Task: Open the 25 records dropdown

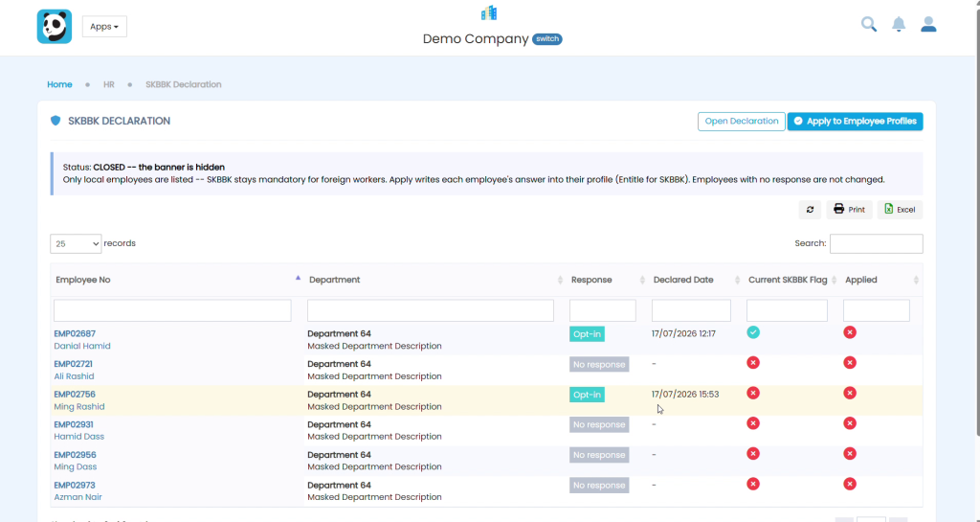Action: coord(76,244)
